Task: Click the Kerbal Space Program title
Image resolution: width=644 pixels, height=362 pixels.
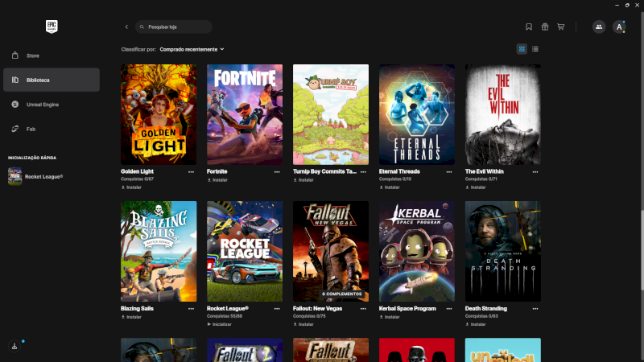Action: point(407,309)
